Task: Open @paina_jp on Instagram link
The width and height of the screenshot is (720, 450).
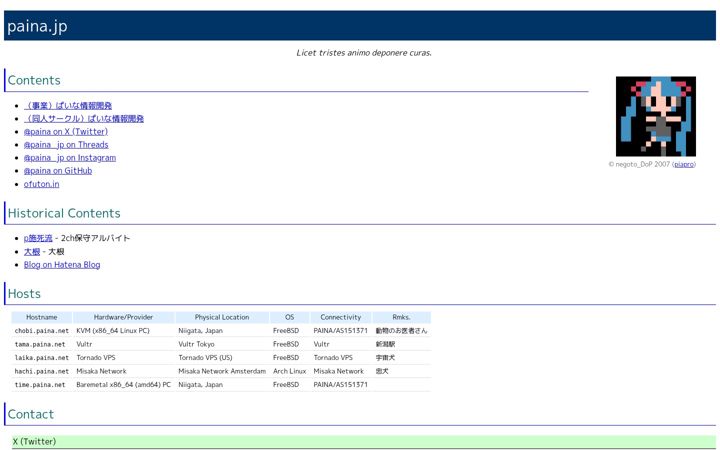Action: (x=70, y=158)
